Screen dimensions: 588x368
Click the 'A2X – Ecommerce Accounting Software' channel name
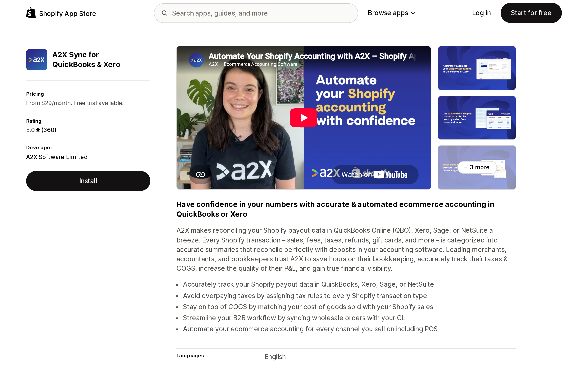(253, 64)
